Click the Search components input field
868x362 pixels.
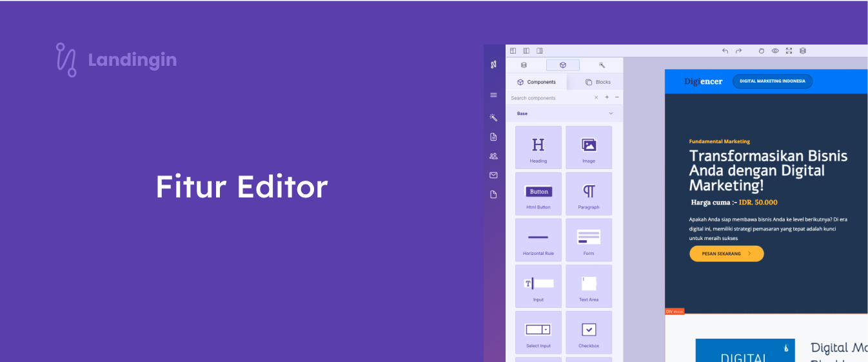(x=548, y=98)
